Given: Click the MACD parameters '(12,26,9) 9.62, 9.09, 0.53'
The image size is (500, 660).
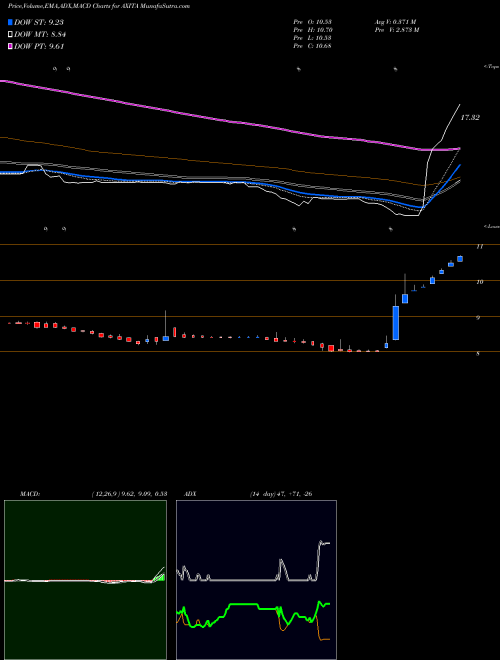Looking at the screenshot, I should point(130,494).
